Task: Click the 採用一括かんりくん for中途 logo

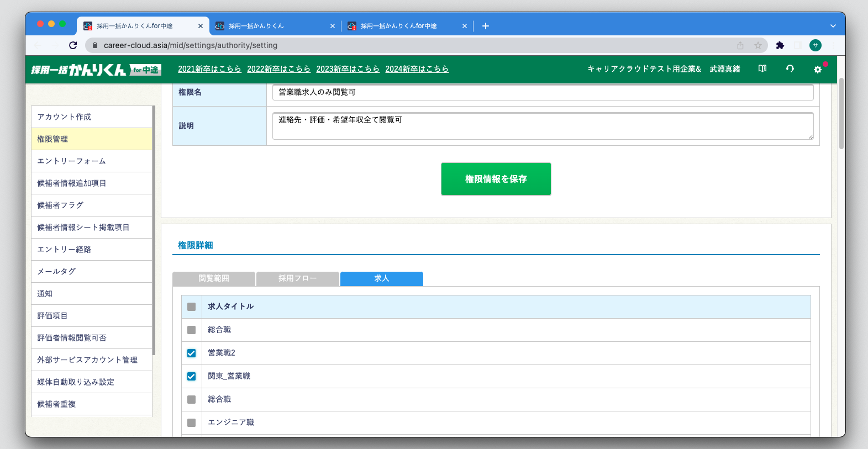Action: 96,70
